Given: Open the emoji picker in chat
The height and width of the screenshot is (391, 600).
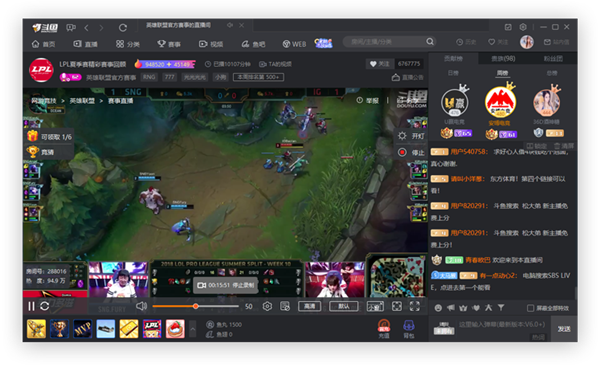Looking at the screenshot, I should [438, 308].
